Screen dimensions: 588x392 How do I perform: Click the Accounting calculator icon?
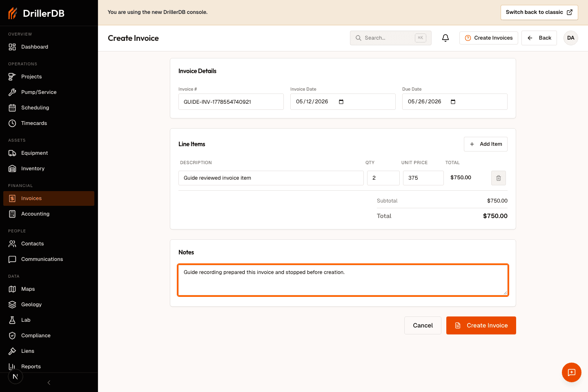click(x=12, y=214)
